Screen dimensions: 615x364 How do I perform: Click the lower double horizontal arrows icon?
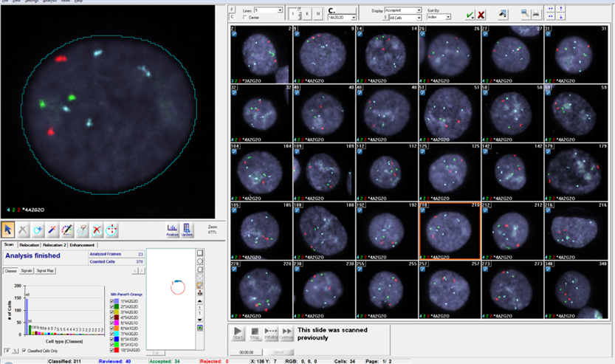click(551, 16)
